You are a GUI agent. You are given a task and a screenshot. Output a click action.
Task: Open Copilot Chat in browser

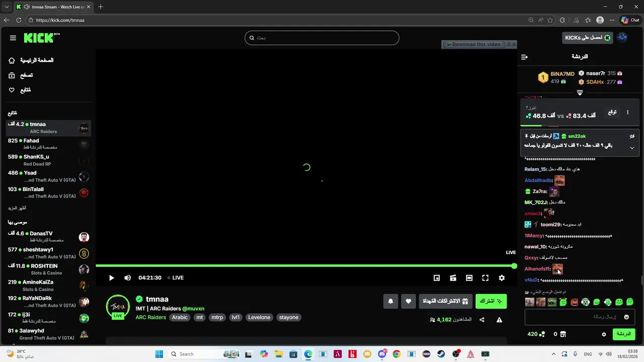click(x=630, y=20)
